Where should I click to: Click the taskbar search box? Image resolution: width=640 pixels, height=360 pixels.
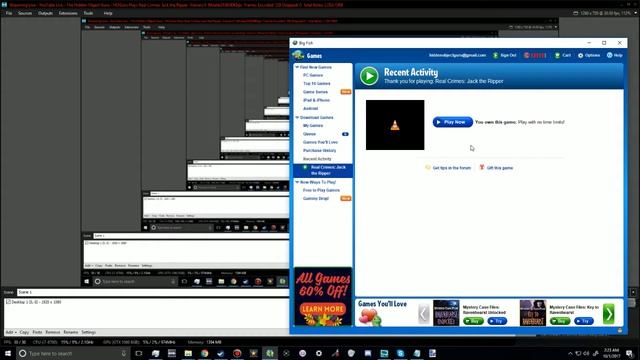[x=73, y=353]
